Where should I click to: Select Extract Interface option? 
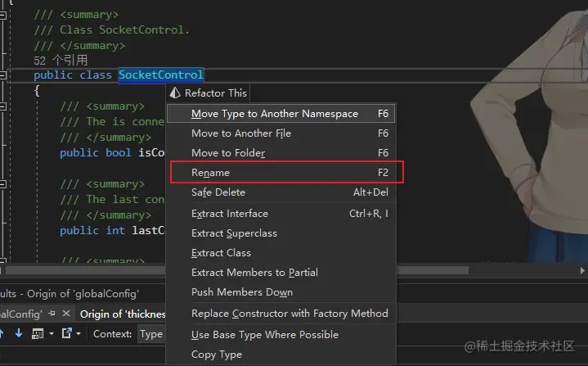229,214
